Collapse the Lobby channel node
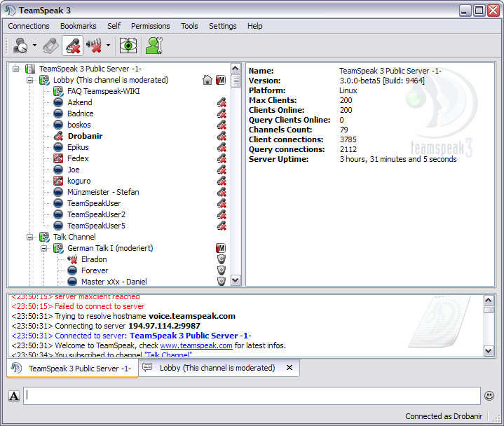 (29, 80)
